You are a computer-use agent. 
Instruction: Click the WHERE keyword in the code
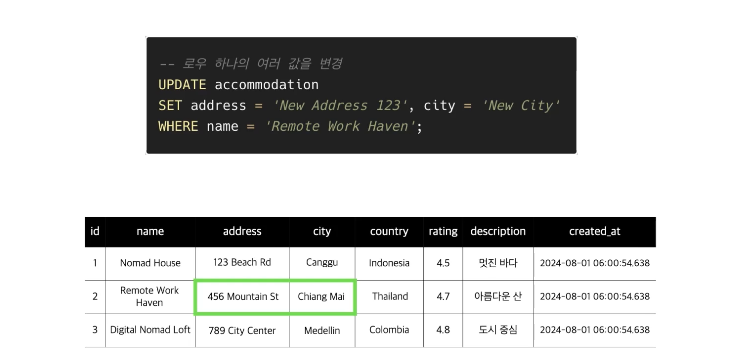pos(178,127)
